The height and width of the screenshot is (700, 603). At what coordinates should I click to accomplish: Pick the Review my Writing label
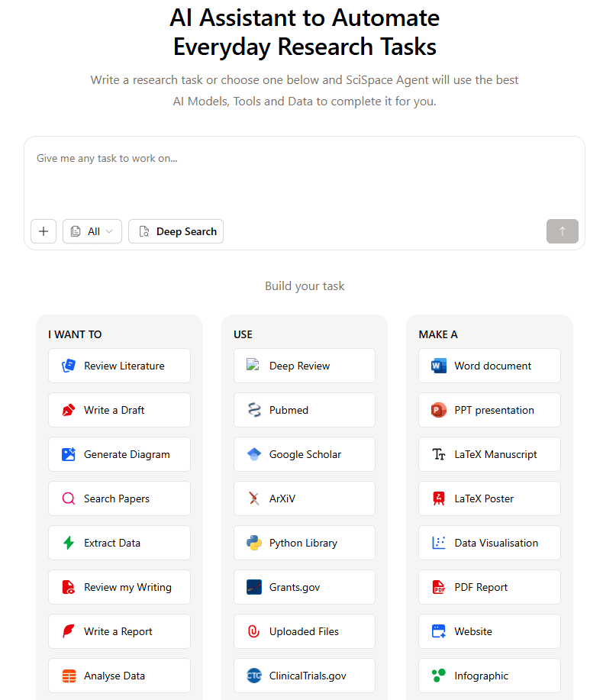tap(127, 587)
